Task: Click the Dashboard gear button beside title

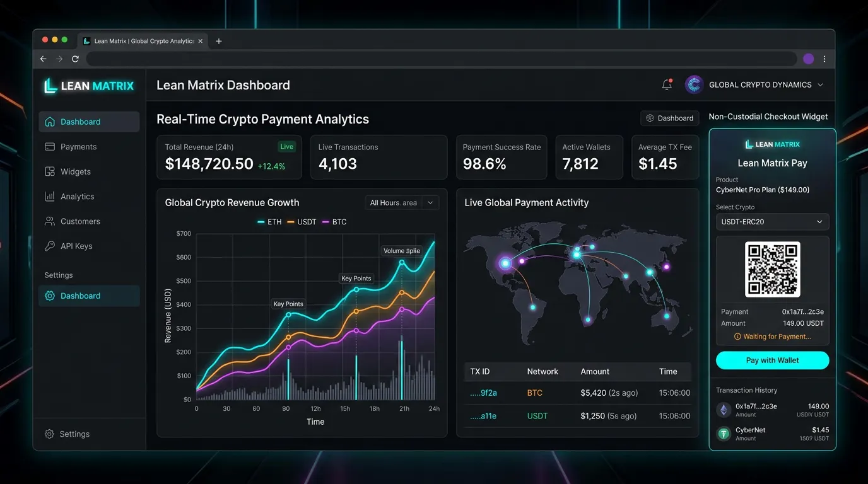Action: [x=669, y=118]
